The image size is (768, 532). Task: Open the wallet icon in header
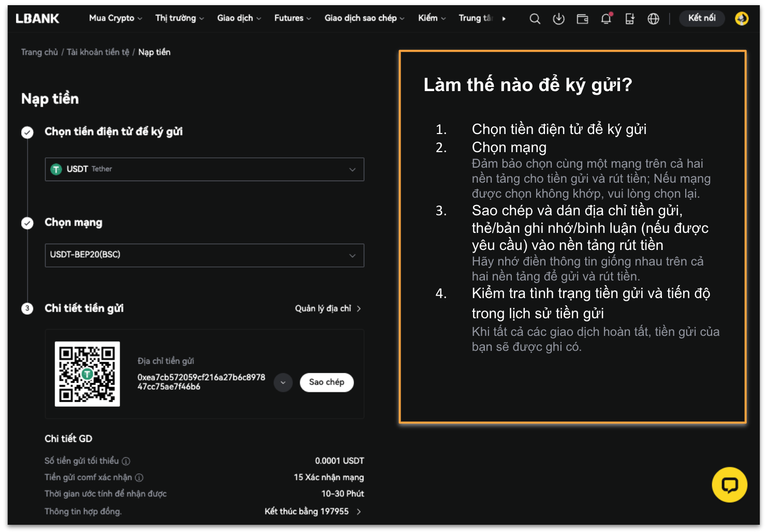(x=583, y=19)
